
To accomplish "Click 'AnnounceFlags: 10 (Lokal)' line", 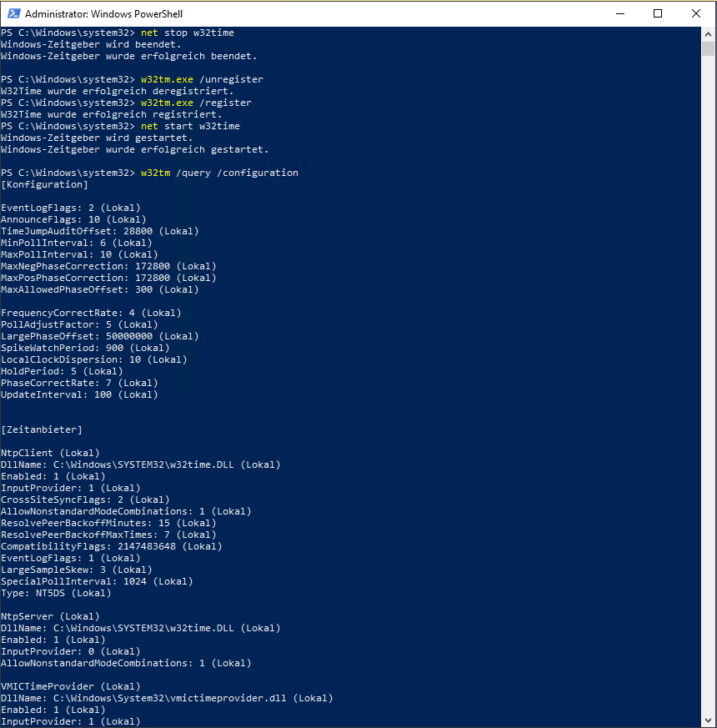I will (x=73, y=219).
